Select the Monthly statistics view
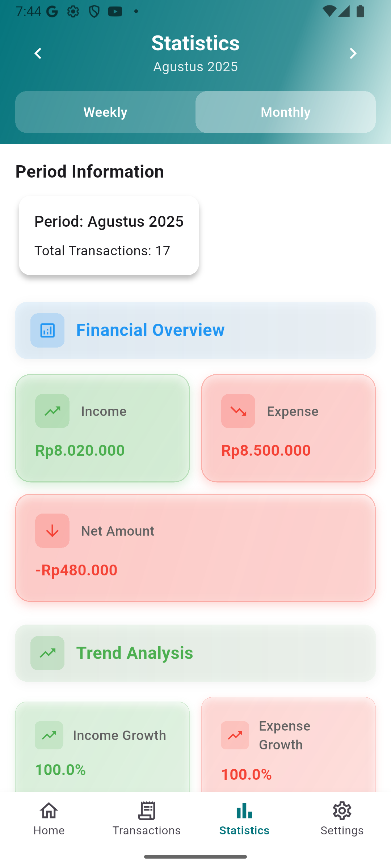This screenshot has height=868, width=391. click(x=285, y=112)
